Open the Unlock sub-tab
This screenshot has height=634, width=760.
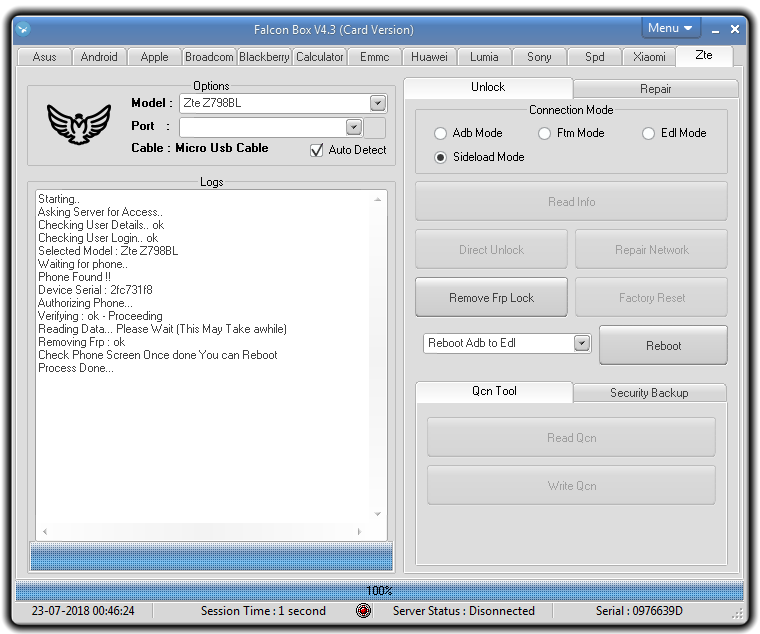pos(488,87)
